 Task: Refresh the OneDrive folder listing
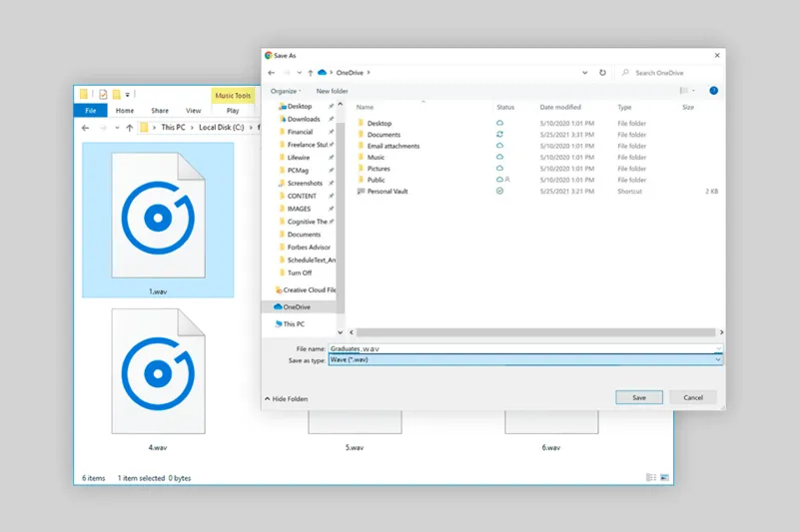coord(602,72)
